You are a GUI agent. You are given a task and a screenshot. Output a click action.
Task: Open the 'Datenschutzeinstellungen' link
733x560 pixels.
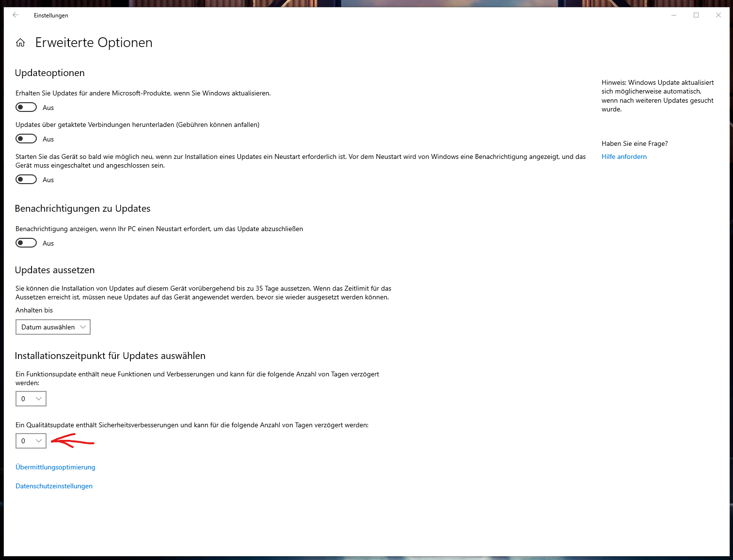(54, 486)
